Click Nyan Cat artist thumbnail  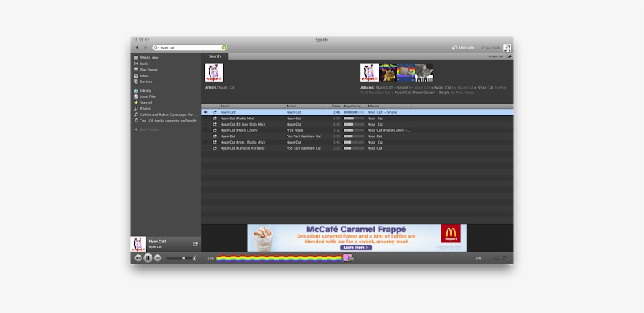[x=214, y=72]
